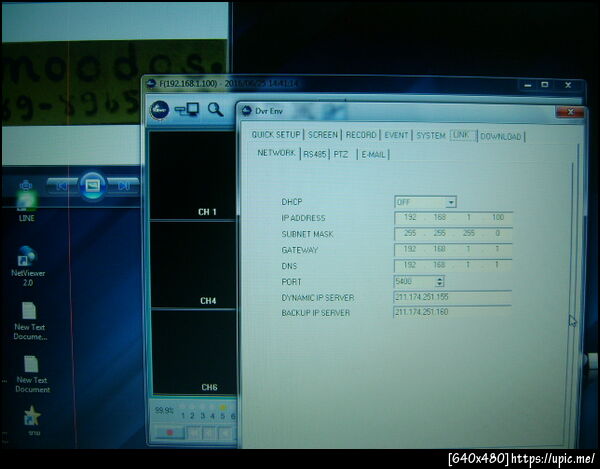Switch to the RECORD tab
Screen dimensions: 600x469
click(361, 135)
